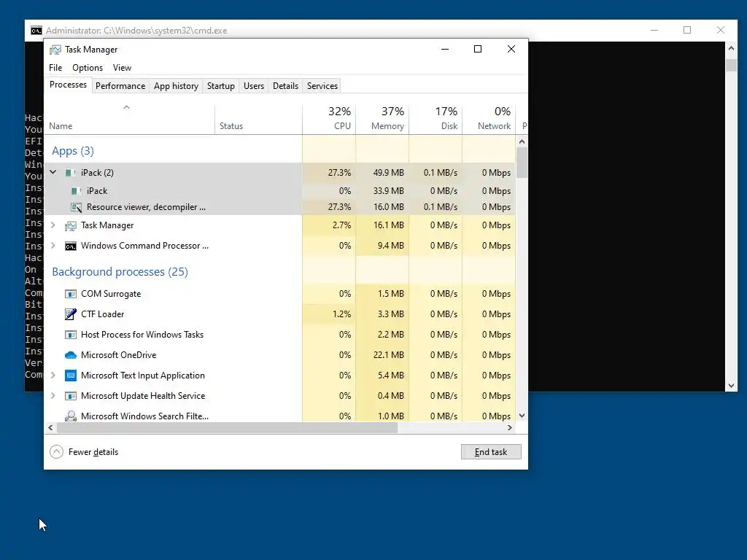Sort by the Disk column header
This screenshot has height=560, width=747.
coord(436,118)
